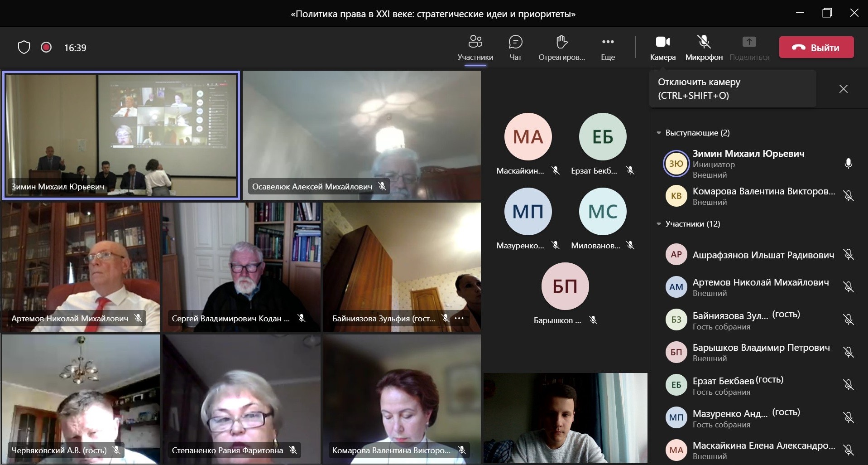Open more options on Байниязова Зульфия tile
This screenshot has height=465, width=868.
460,318
